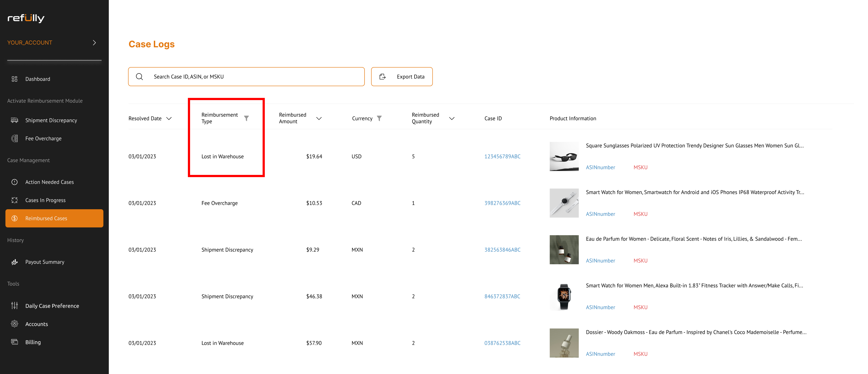This screenshot has height=374, width=868.
Task: Click the $46.38 reimbursed amount cell
Action: (x=314, y=296)
